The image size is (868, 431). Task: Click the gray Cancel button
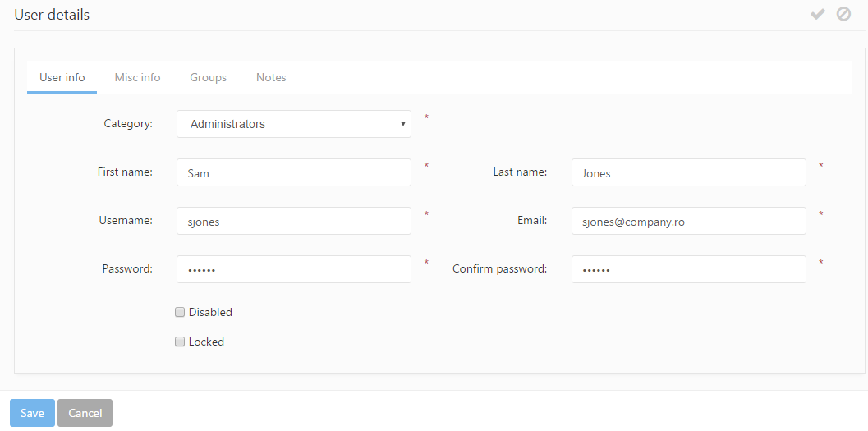click(85, 413)
